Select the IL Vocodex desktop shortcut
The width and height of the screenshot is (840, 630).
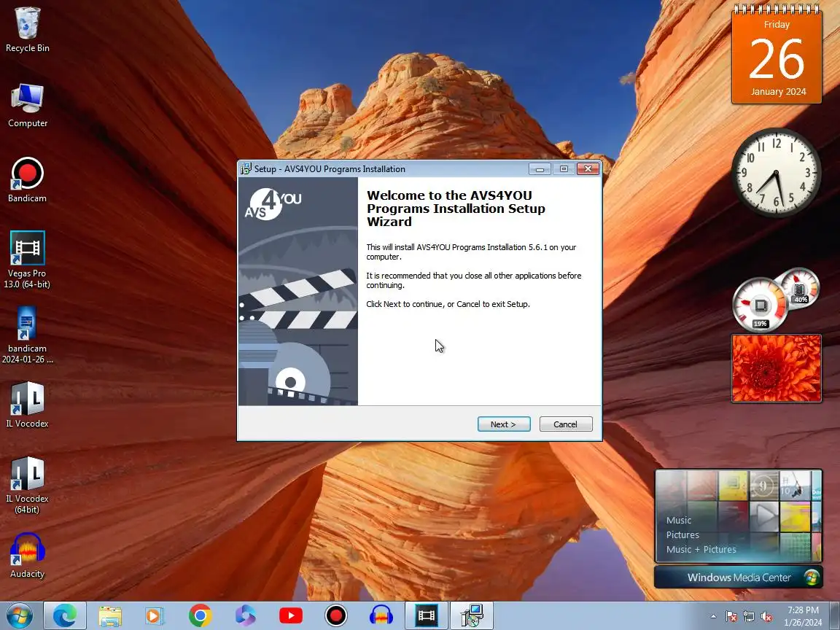(27, 405)
